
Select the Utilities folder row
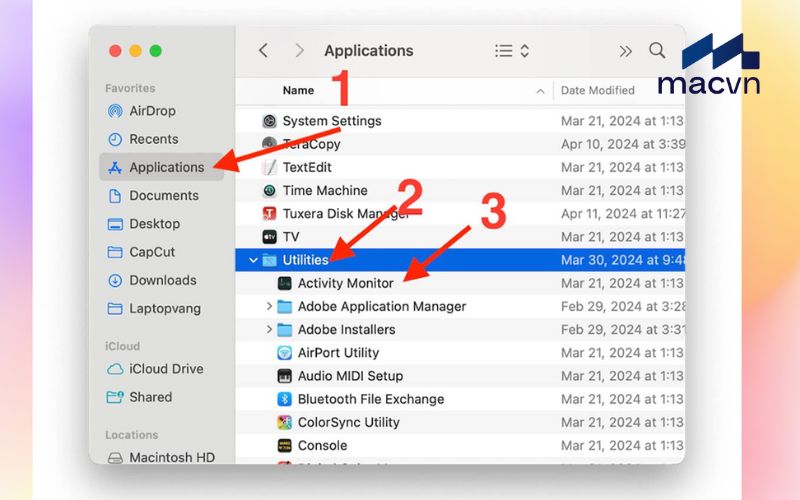pos(460,260)
